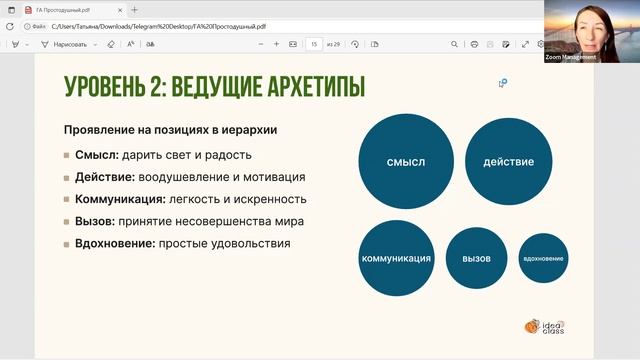640x360 pixels.
Task: Focus the address bar with the PDF path
Action: coord(158,27)
